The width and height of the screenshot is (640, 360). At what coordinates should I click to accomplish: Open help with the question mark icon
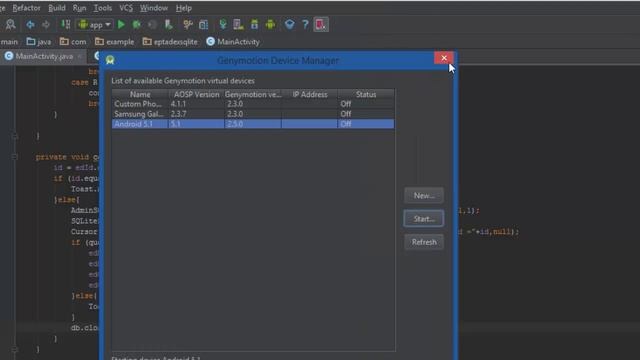(305, 25)
